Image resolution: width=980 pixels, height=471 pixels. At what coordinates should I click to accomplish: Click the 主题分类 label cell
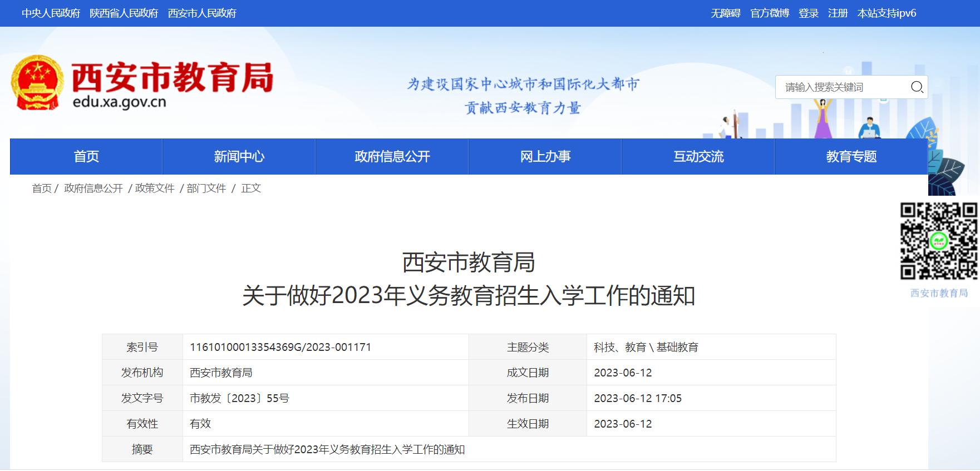528,347
